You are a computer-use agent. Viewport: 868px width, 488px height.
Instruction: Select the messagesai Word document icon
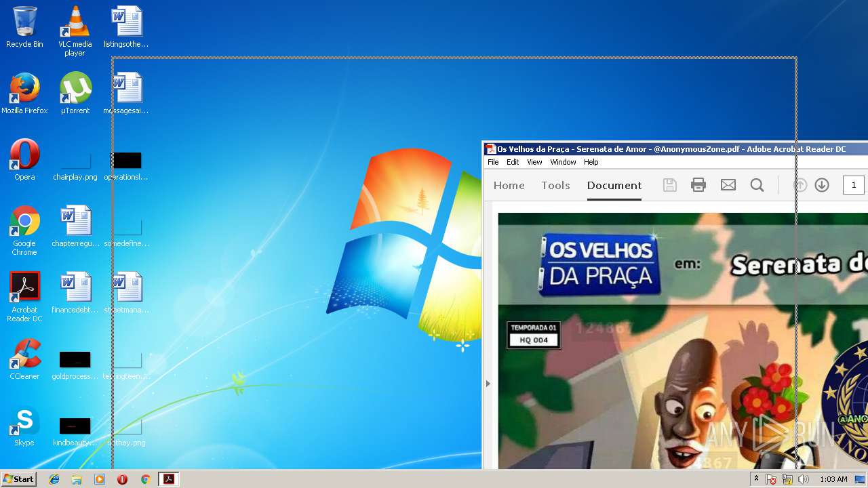(126, 94)
